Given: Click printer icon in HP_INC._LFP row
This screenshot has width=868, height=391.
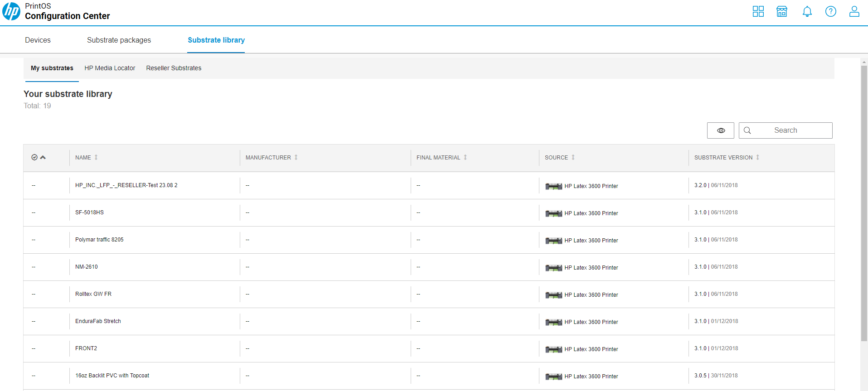Looking at the screenshot, I should 553,186.
